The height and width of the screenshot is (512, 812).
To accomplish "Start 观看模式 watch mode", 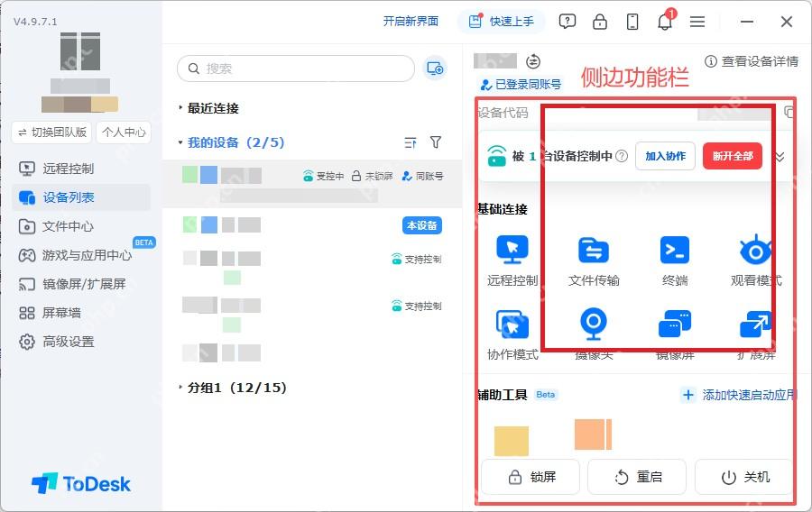I will click(756, 261).
